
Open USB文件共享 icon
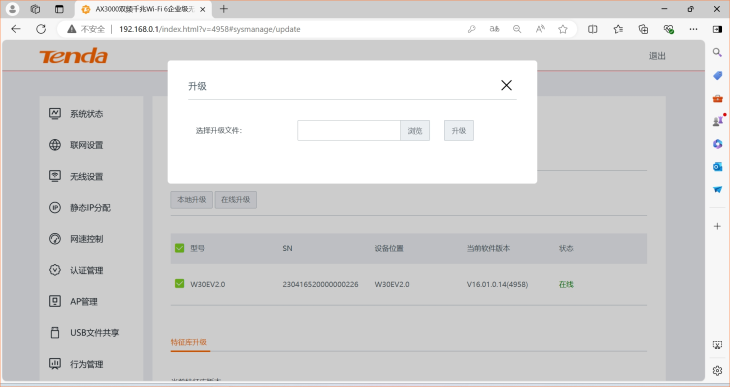point(55,333)
